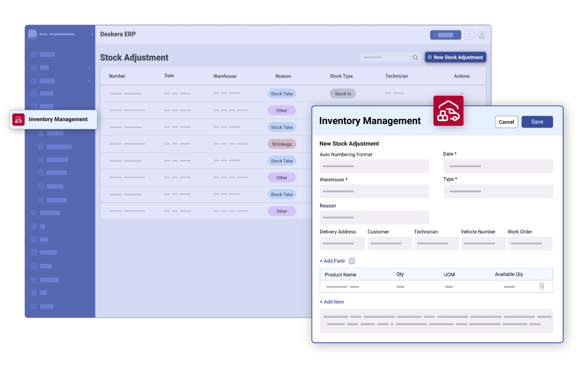This screenshot has width=588, height=368.
Task: Open the checkmark magnifier icon in sidebar
Action: [34, 213]
